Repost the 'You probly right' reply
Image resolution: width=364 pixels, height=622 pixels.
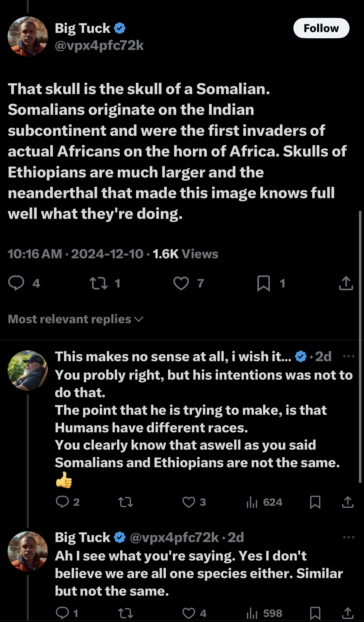coord(125,502)
